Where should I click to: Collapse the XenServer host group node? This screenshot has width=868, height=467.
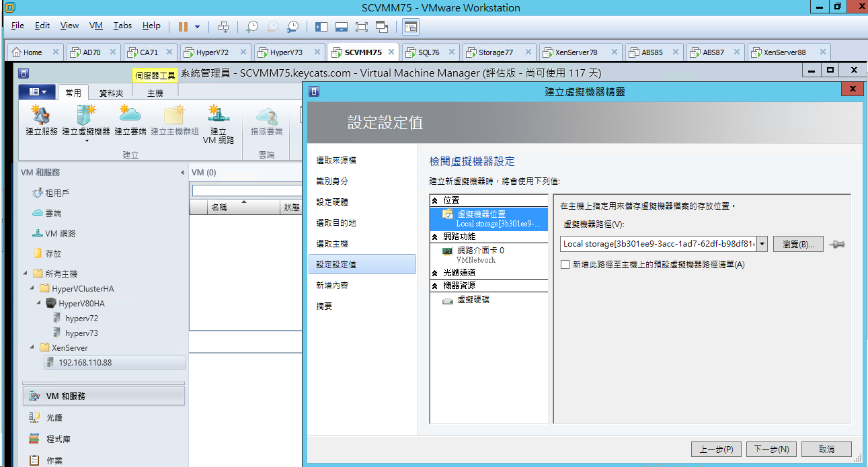[33, 347]
